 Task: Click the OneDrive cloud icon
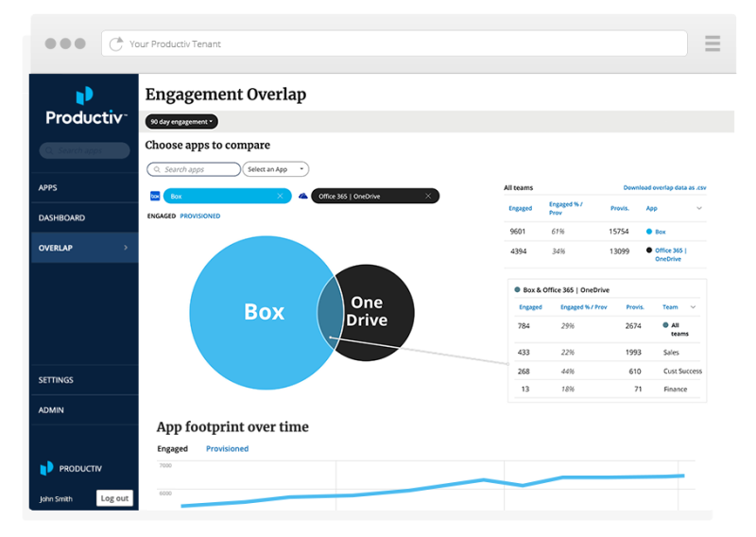[x=303, y=196]
